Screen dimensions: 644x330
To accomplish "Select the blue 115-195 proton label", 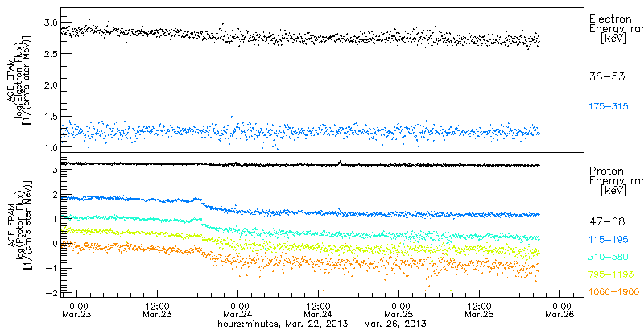I will pyautogui.click(x=609, y=240).
